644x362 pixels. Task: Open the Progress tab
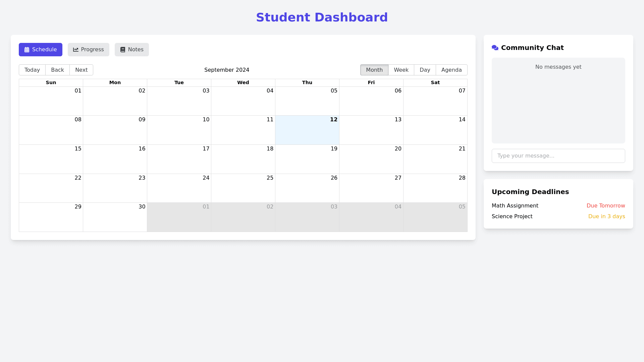pyautogui.click(x=89, y=50)
